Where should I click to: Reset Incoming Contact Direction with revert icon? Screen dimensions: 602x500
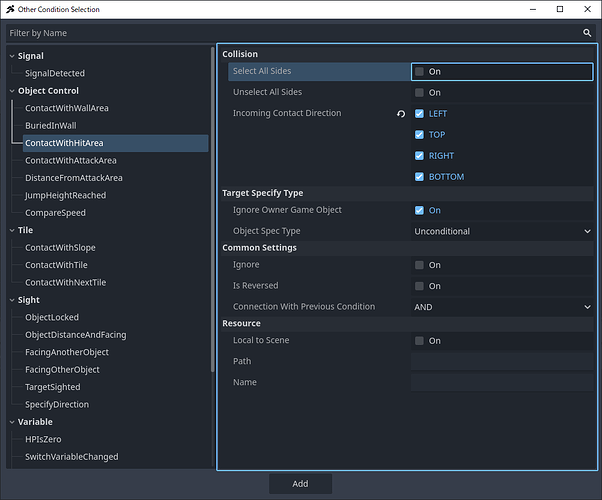coord(402,114)
